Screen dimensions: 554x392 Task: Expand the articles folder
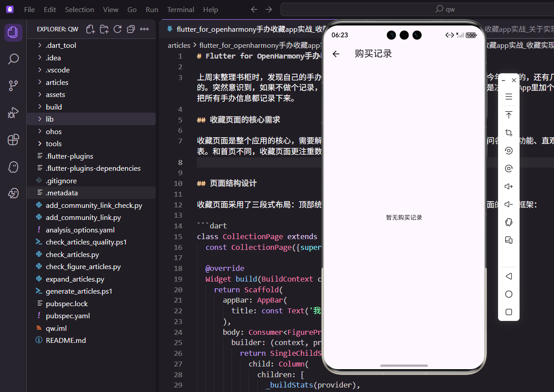point(91,82)
